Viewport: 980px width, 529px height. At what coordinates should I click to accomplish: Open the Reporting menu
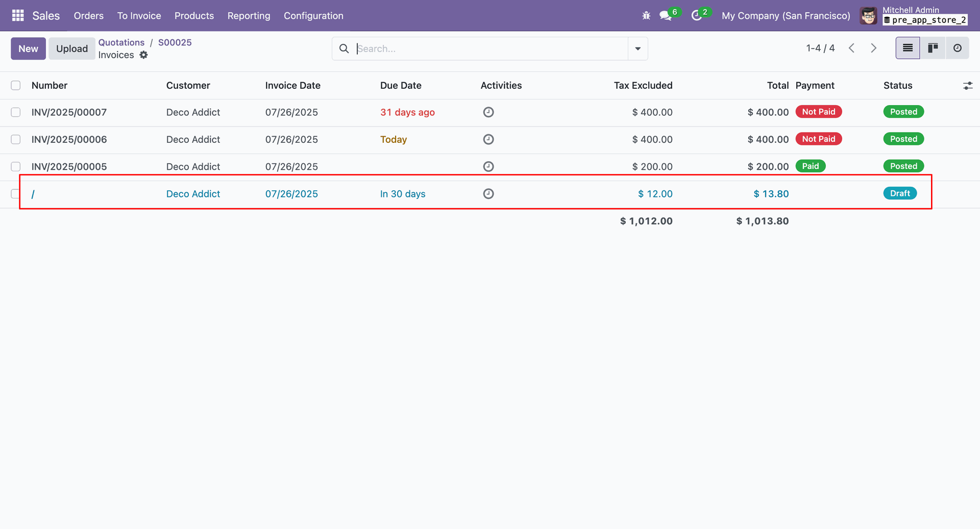point(249,16)
